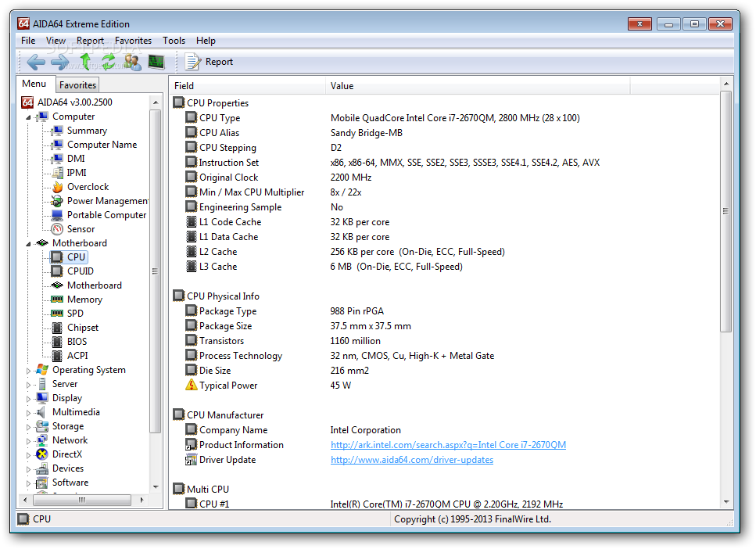Select the Chipset item icon
Image resolution: width=756 pixels, height=549 pixels.
[57, 328]
